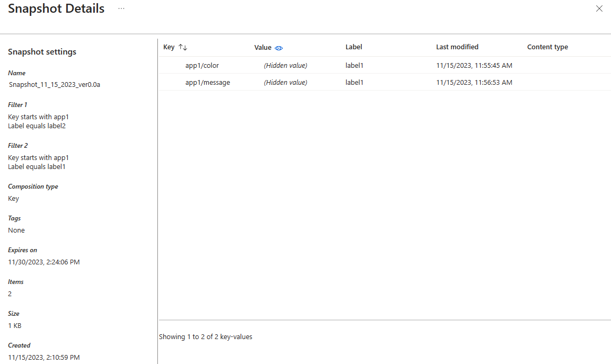Reveal hidden value for app1/color
Image resolution: width=611 pixels, height=364 pixels.
point(285,65)
